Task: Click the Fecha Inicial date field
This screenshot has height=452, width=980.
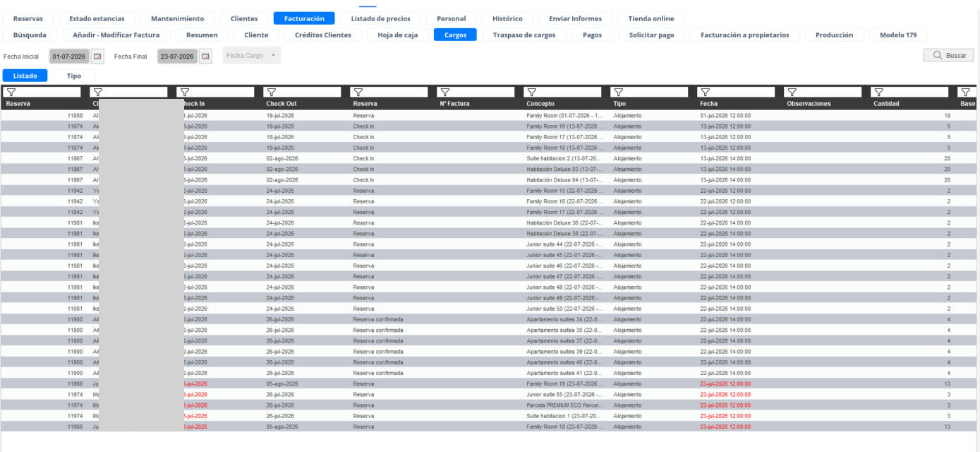Action: (69, 56)
